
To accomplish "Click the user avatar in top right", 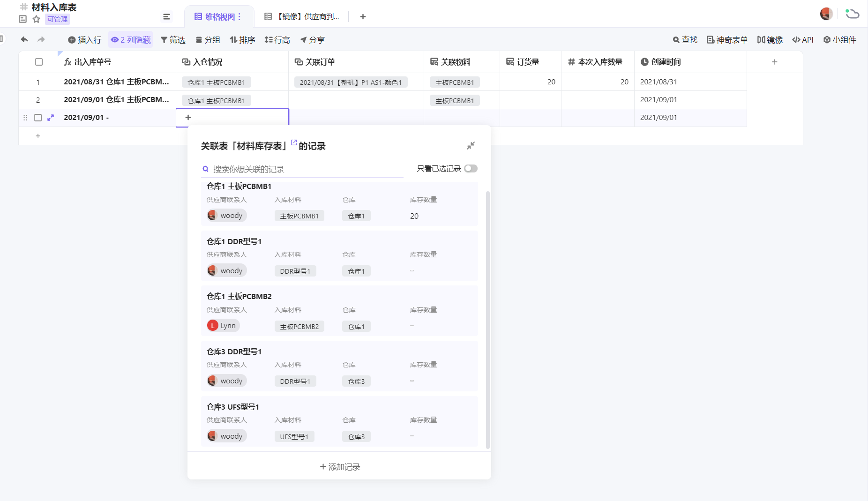I will (826, 14).
